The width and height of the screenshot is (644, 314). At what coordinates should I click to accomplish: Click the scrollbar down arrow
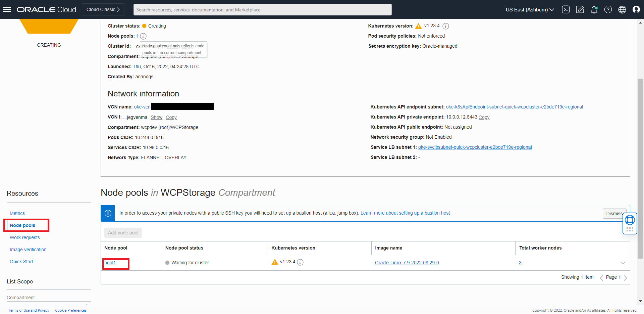[640, 301]
